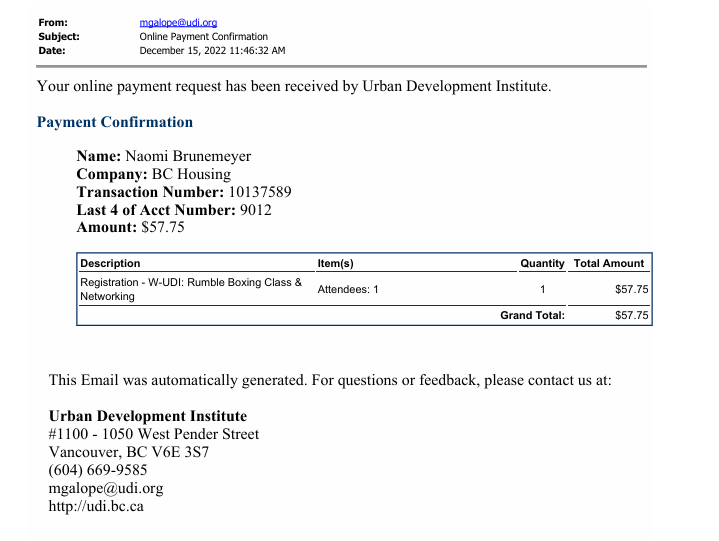This screenshot has height=541, width=719.
Task: Click the name Naomi Brunemeyer
Action: [x=188, y=156]
